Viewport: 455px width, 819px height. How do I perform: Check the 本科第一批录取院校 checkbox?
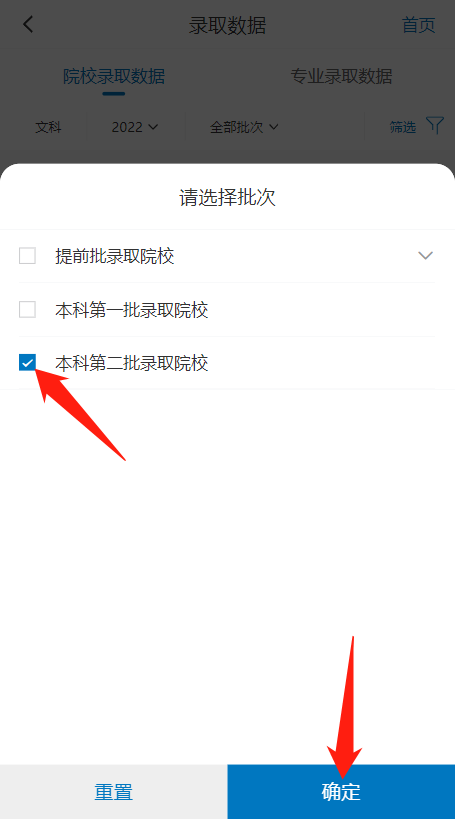coord(27,310)
